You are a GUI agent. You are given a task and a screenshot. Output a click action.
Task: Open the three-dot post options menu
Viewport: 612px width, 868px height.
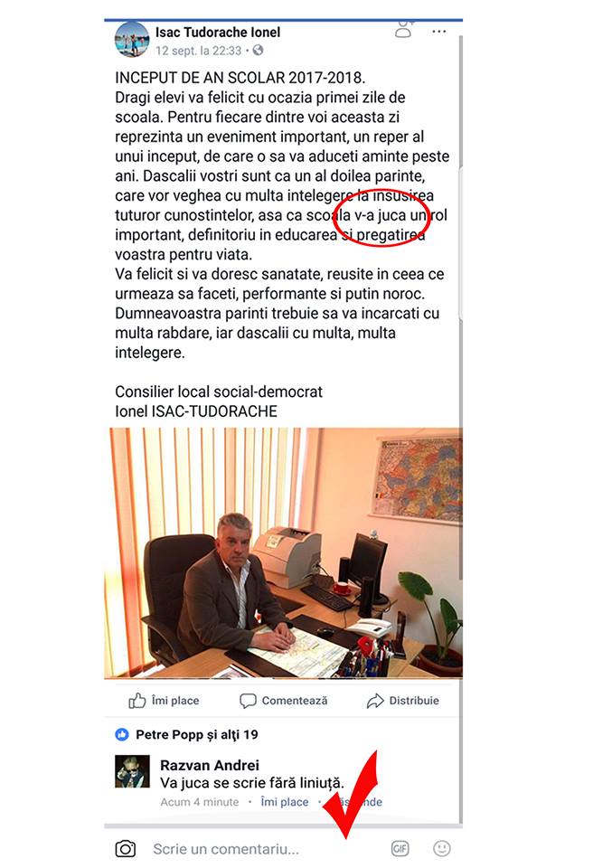438,32
